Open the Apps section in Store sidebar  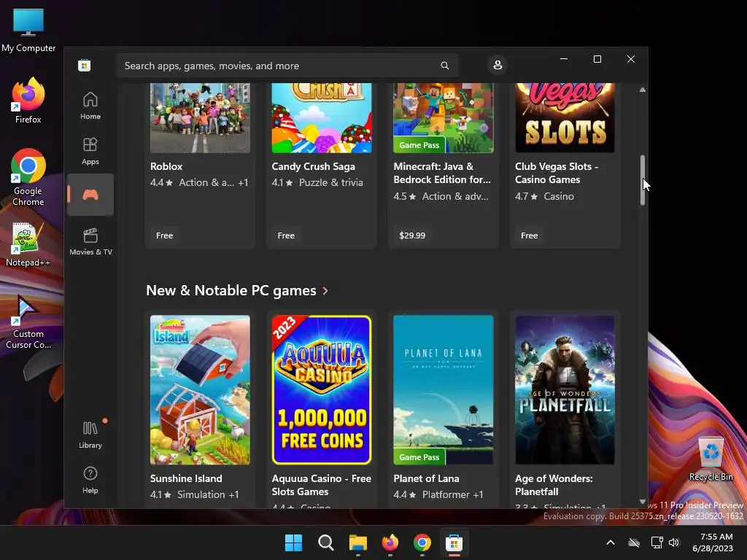tap(90, 152)
